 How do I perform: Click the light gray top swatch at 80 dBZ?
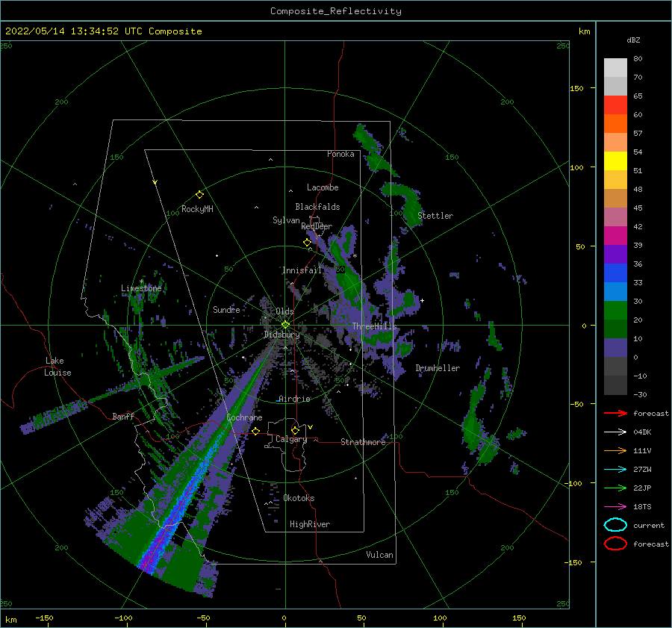615,67
